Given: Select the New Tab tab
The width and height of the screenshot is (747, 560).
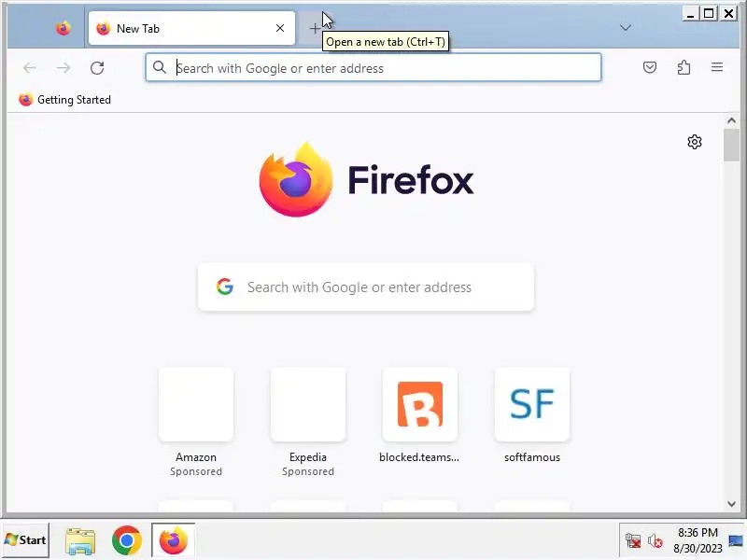Looking at the screenshot, I should tap(191, 28).
